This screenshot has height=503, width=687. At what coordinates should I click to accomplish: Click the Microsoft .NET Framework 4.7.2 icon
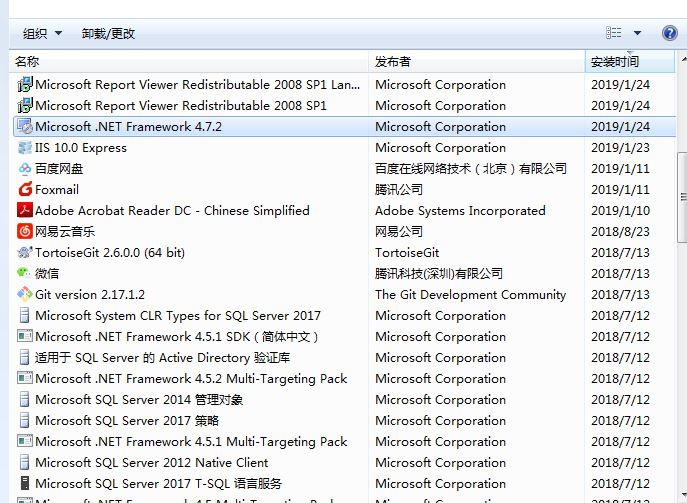[x=25, y=127]
